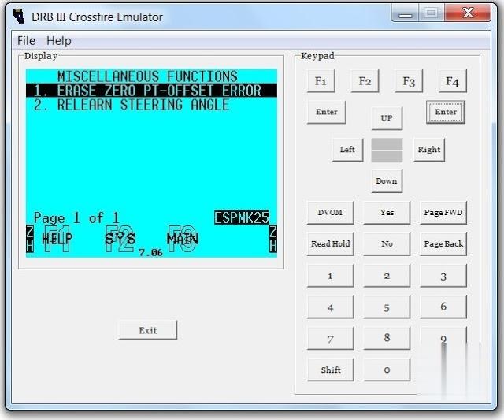Click the Right arrow button
Screen dimensions: 504x420
[429, 150]
